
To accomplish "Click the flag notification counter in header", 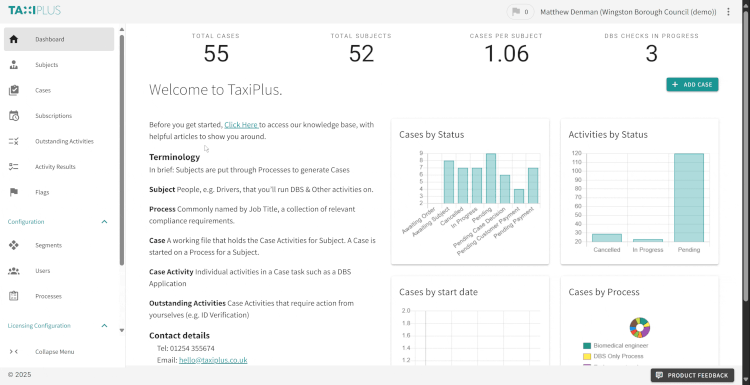I will [x=520, y=12].
